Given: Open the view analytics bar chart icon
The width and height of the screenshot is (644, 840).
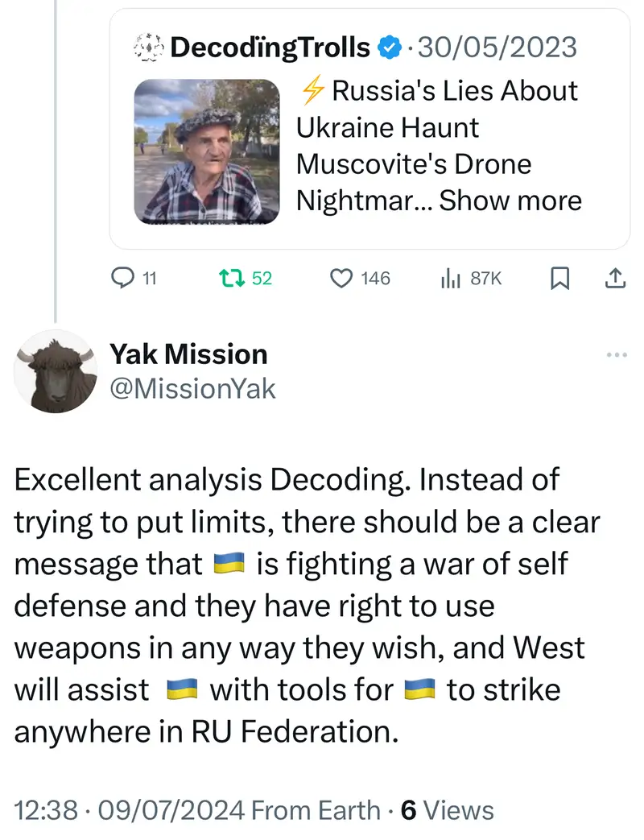Looking at the screenshot, I should 449,279.
